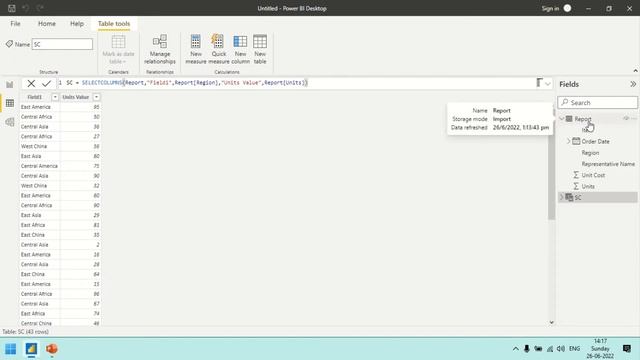Click the SC calculated table icon
Image resolution: width=640 pixels, height=360 pixels.
coord(569,198)
